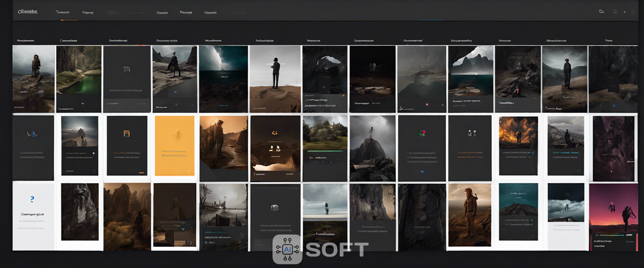The height and width of the screenshot is (268, 644).
Task: Click the app logo in the top-left corner
Action: tap(28, 12)
